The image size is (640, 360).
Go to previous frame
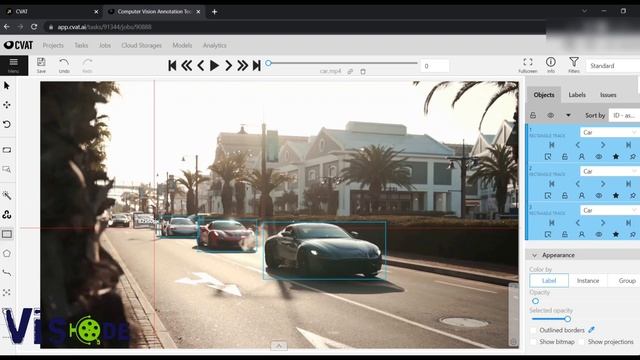[x=200, y=65]
